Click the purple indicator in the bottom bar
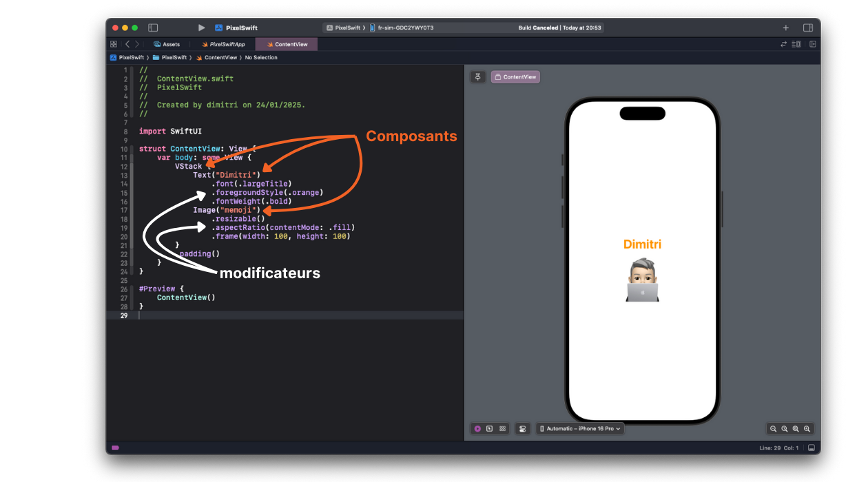This screenshot has height=482, width=868. pos(115,448)
